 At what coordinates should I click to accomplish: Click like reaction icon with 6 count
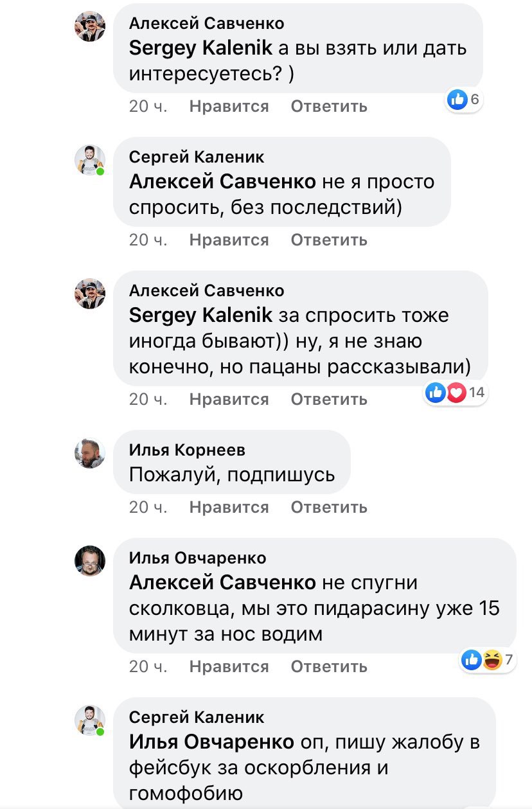(x=457, y=99)
